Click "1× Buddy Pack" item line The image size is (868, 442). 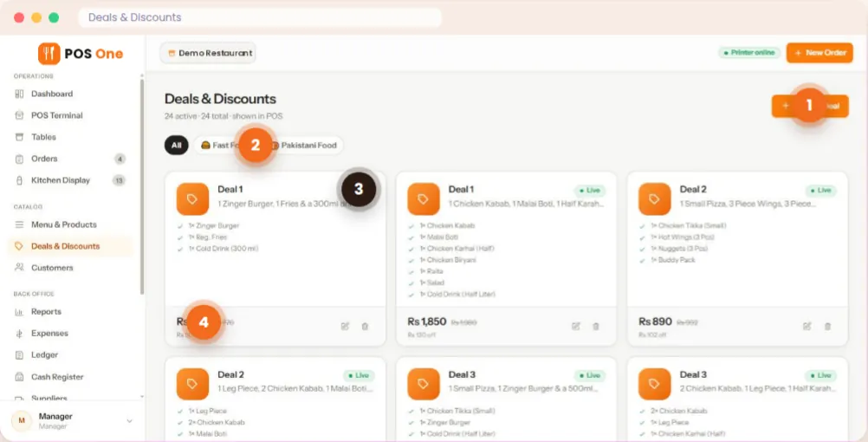click(x=672, y=260)
